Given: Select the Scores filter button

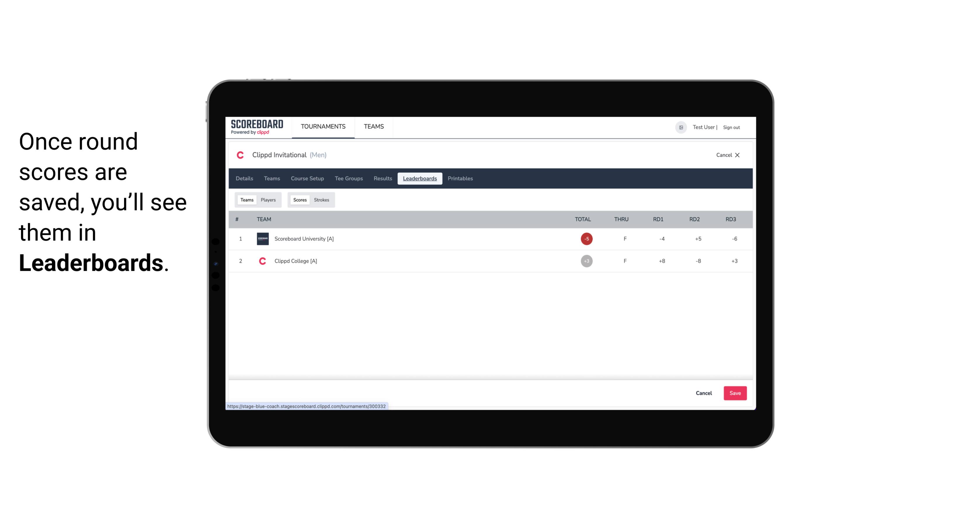Looking at the screenshot, I should (299, 200).
